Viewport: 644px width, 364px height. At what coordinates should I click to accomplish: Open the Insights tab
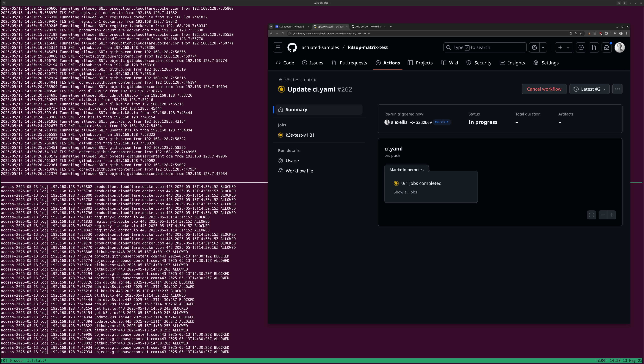pos(512,63)
